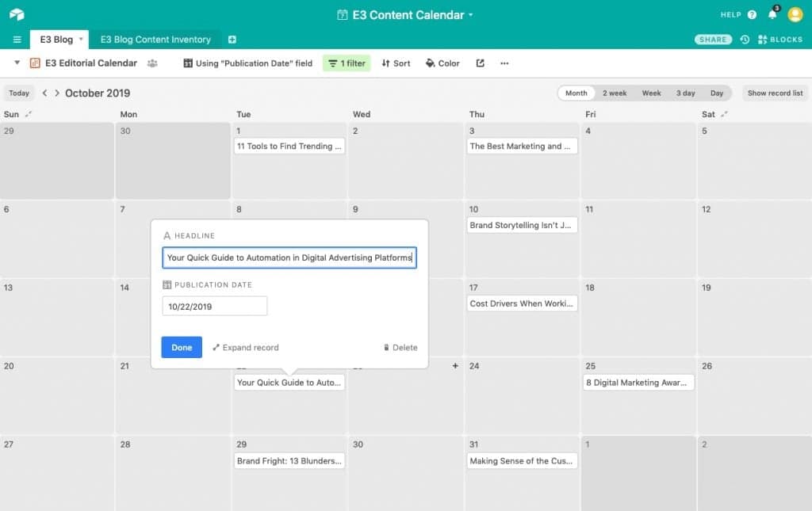The image size is (812, 511).
Task: Click the Airtable home logo
Action: point(17,14)
